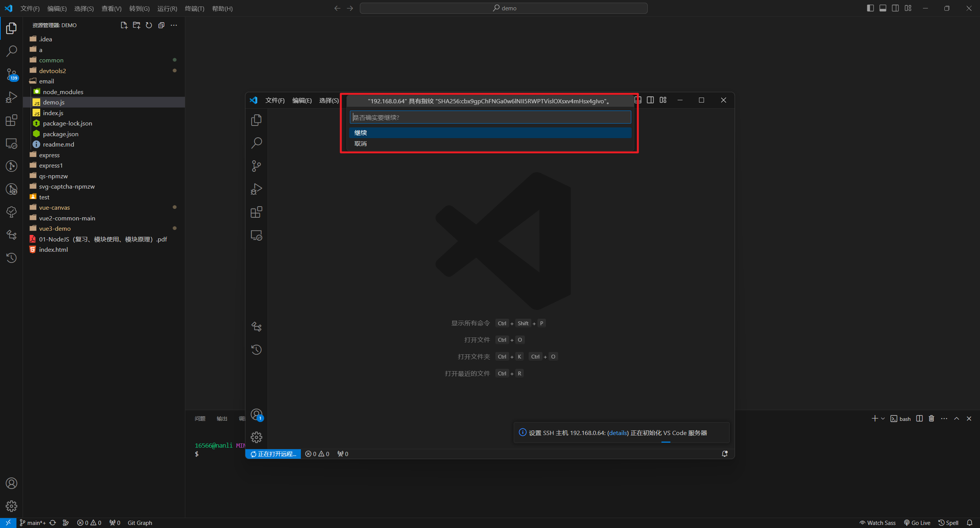Open Timeline history icon in back window
Screen dimensions: 980x528
(11, 258)
